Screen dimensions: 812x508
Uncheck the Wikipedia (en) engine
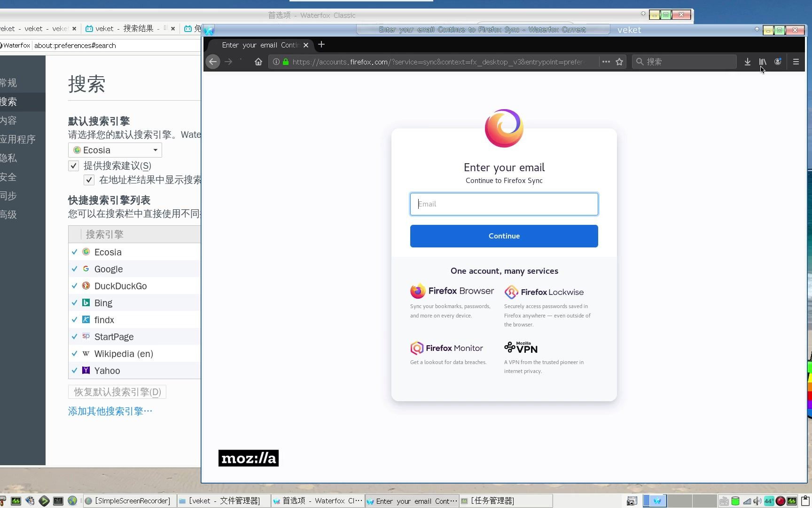(74, 354)
